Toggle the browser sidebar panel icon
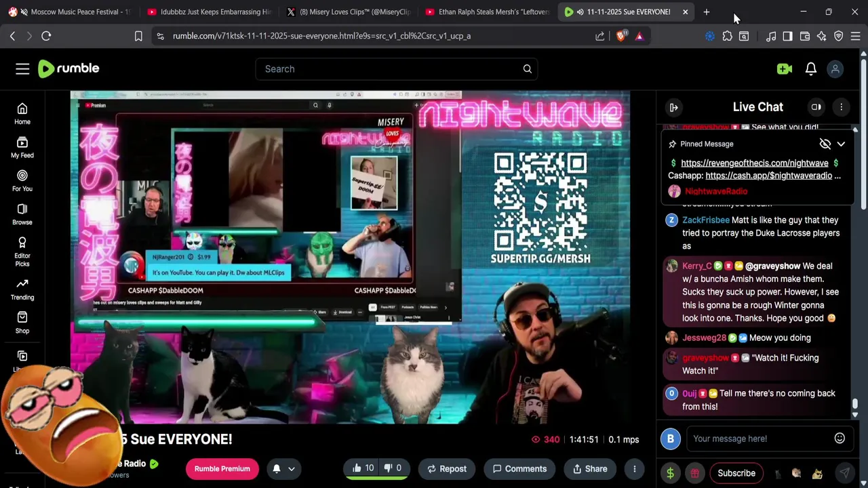 pyautogui.click(x=787, y=36)
